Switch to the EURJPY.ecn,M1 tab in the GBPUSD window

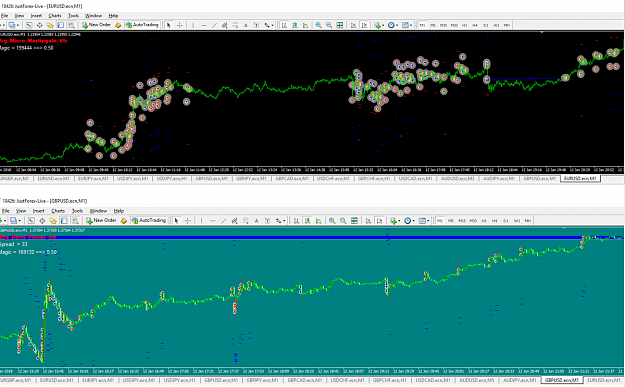(98, 381)
